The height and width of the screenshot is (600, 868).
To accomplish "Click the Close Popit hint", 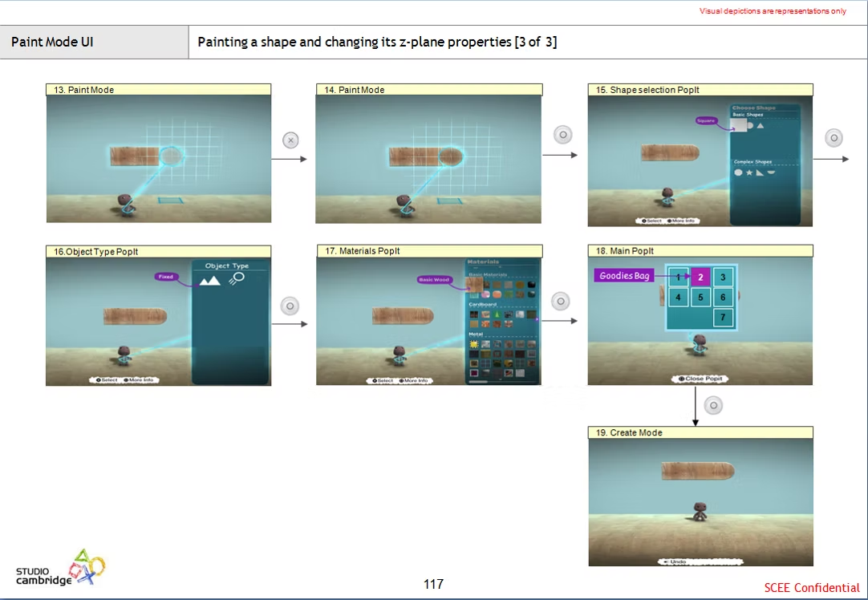I will coord(700,379).
